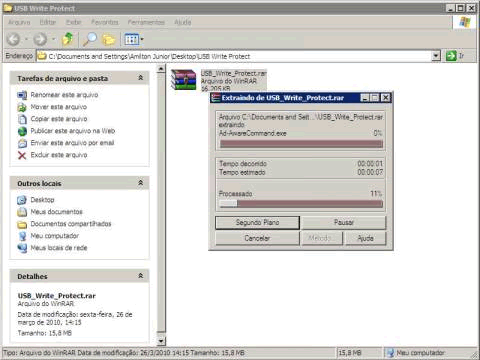This screenshot has width=480, height=360.
Task: Open the Documentos compartilhados folder icon
Action: [x=22, y=224]
